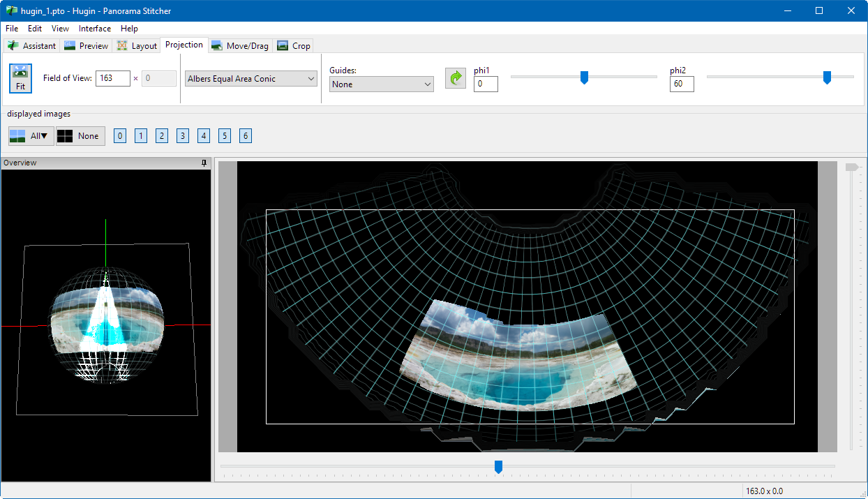Screen dimensions: 868x499
Task: Switch to the Layout tab
Action: click(x=137, y=46)
